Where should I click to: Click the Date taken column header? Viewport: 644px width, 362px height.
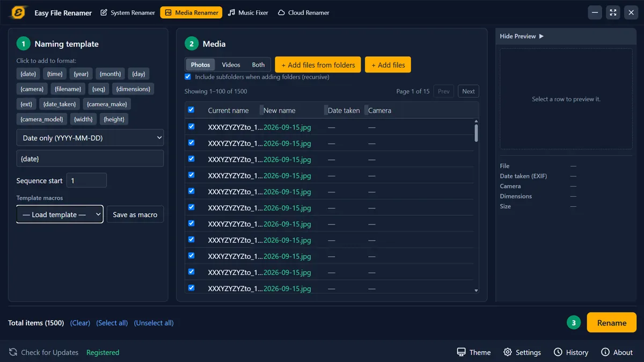344,111
